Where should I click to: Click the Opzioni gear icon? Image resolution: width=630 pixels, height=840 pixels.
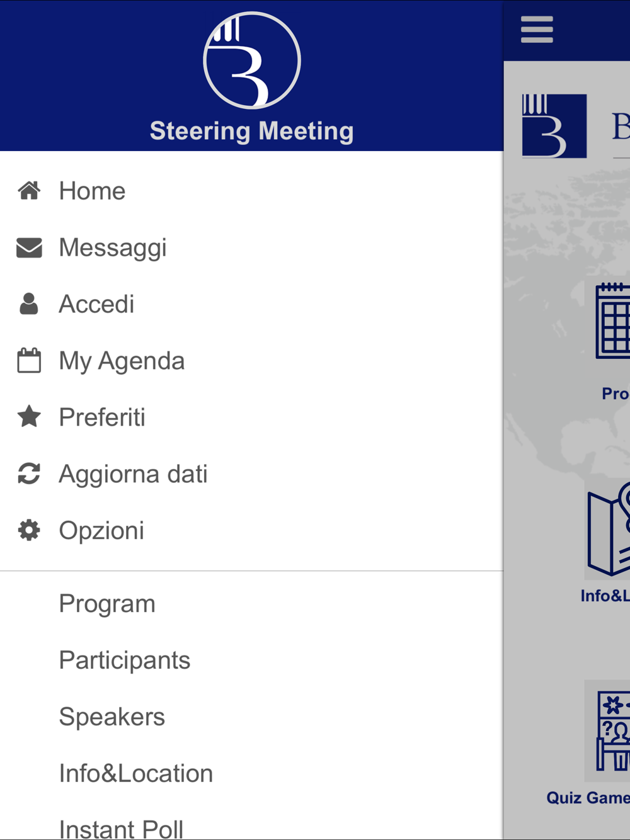(x=29, y=530)
